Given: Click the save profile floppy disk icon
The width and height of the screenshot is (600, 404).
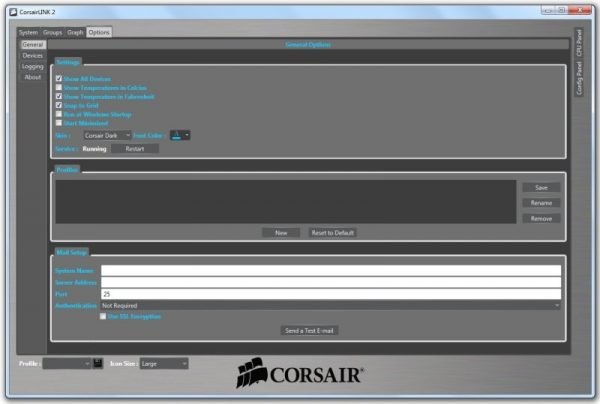Looking at the screenshot, I should point(98,363).
